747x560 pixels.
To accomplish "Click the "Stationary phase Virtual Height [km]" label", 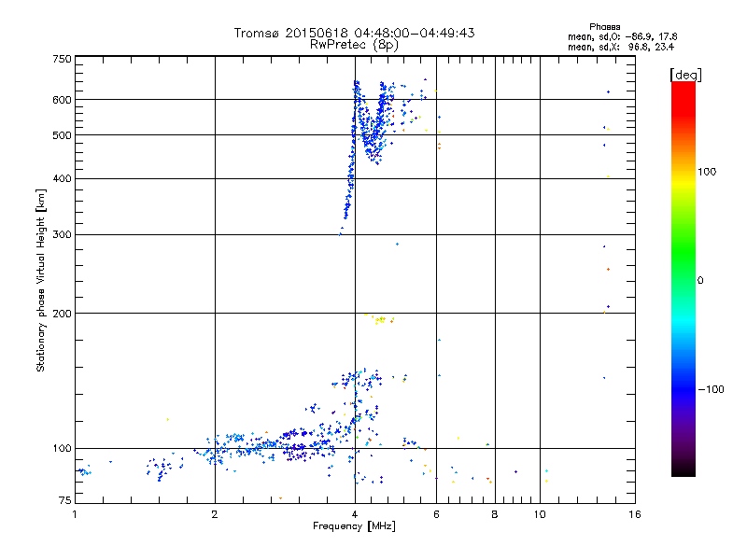I will point(41,281).
